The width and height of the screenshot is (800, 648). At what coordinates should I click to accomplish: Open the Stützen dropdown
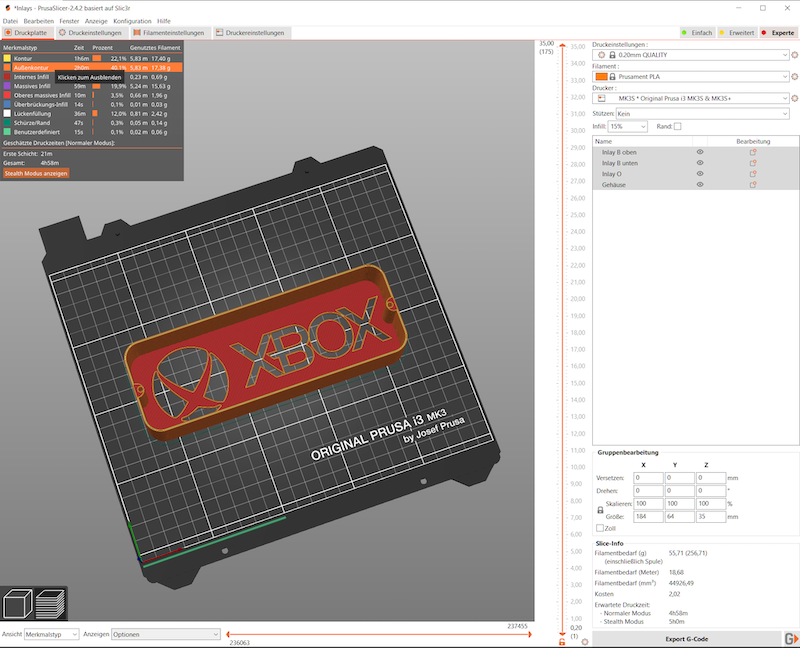pos(702,114)
